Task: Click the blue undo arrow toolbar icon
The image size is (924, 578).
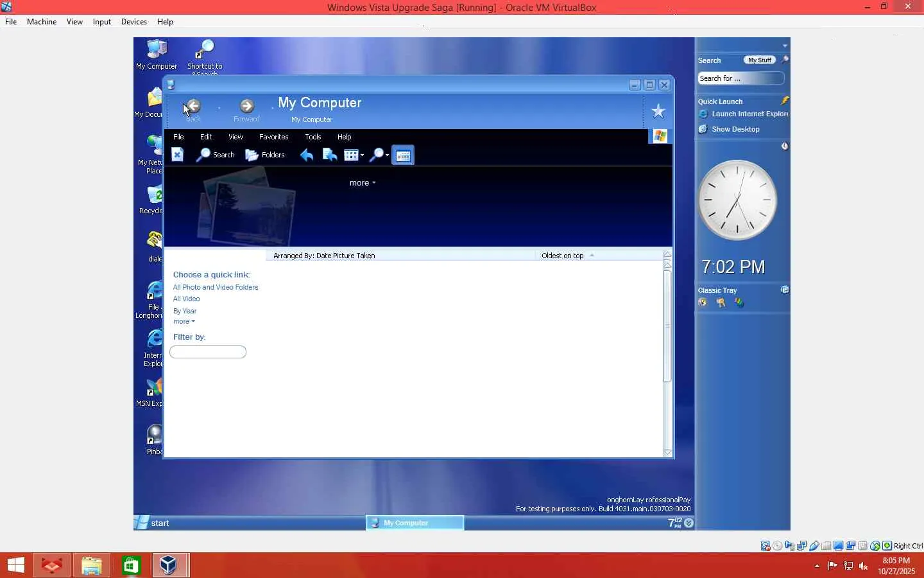Action: click(307, 155)
